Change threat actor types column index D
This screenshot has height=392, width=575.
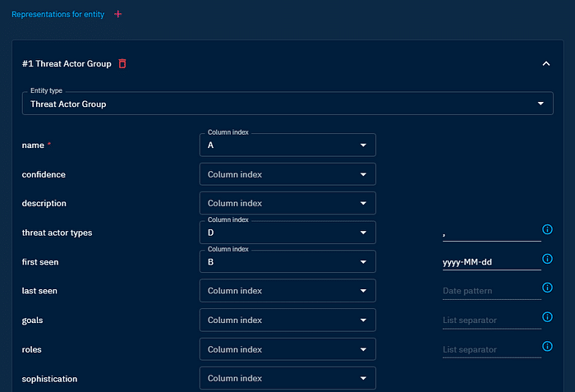287,233
